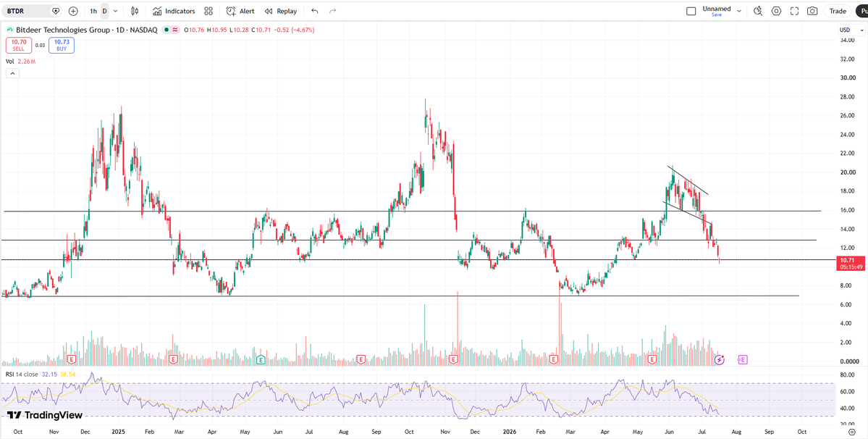Open the candlestick chart style menu
Image resolution: width=868 pixels, height=439 pixels.
(x=135, y=11)
